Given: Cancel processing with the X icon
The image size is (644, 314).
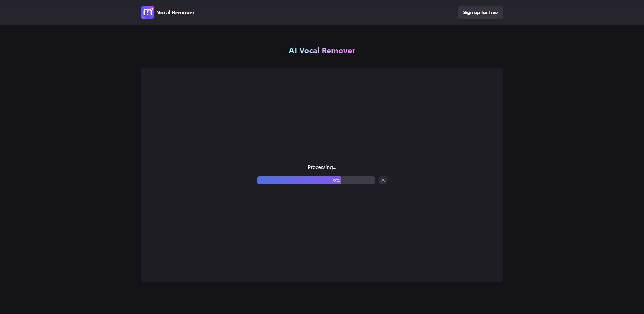Looking at the screenshot, I should [383, 180].
